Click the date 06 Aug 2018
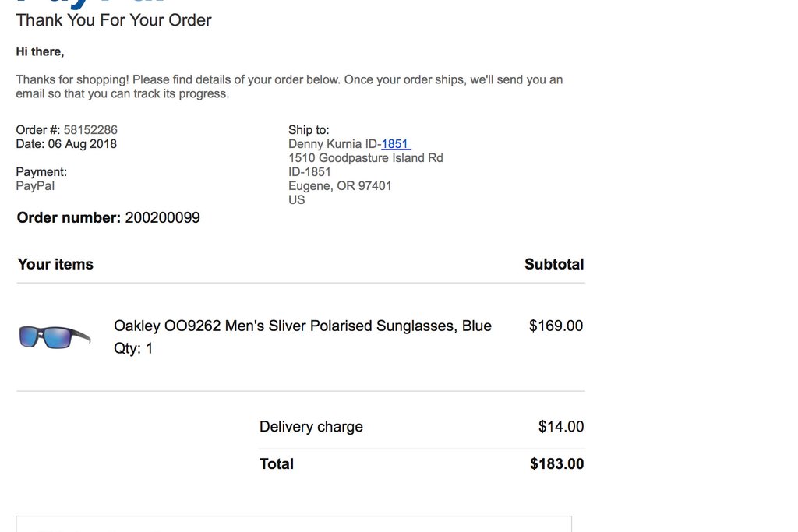 [x=83, y=144]
